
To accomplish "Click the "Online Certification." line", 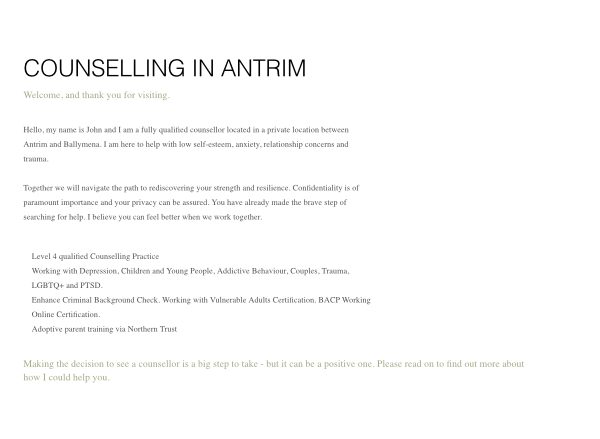I will tap(66, 315).
